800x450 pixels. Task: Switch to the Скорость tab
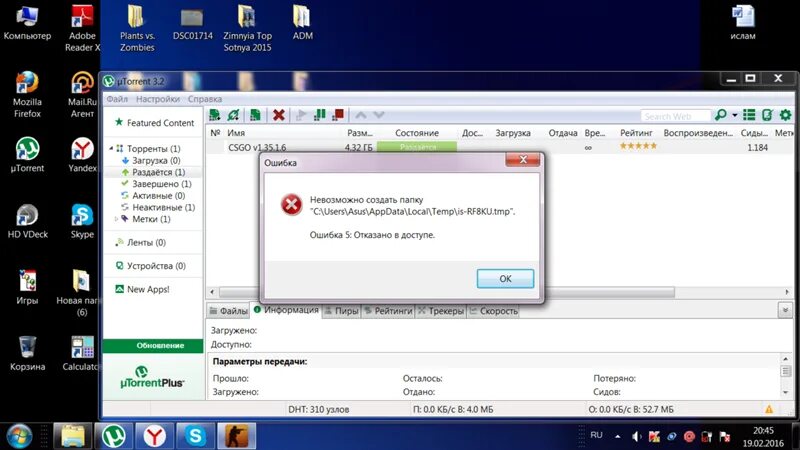493,311
